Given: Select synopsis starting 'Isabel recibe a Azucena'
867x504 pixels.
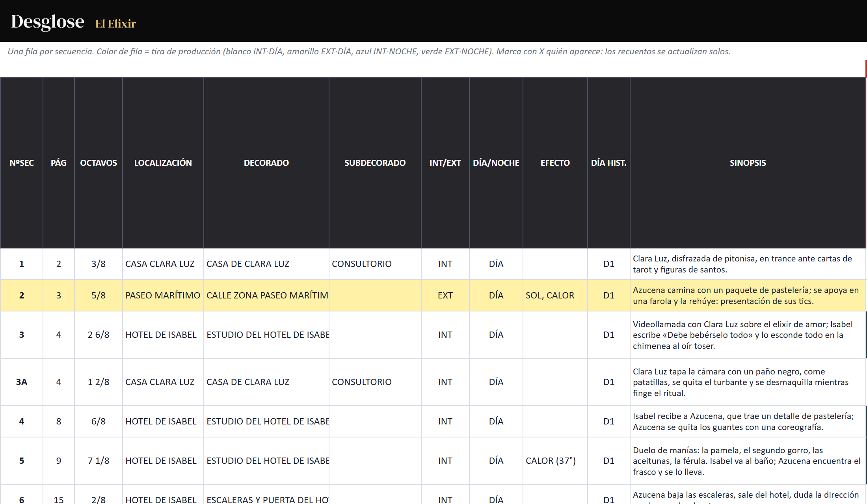Looking at the screenshot, I should click(x=748, y=421).
